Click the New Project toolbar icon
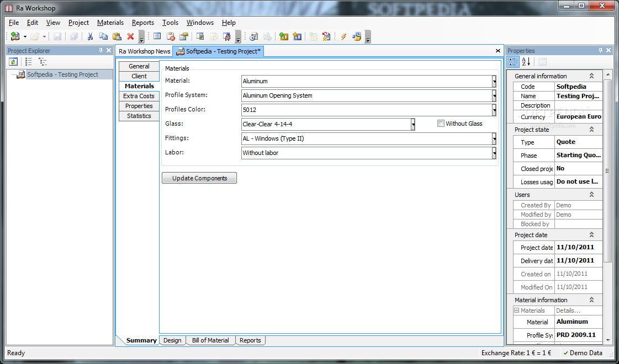This screenshot has width=619, height=364. pyautogui.click(x=15, y=37)
